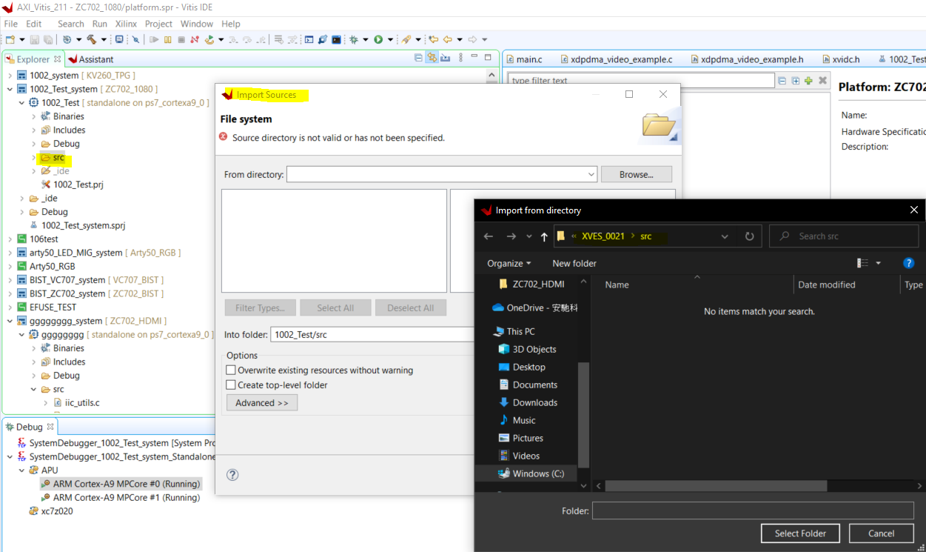Image resolution: width=926 pixels, height=552 pixels.
Task: Click the help question mark in Import Sources
Action: (x=233, y=475)
